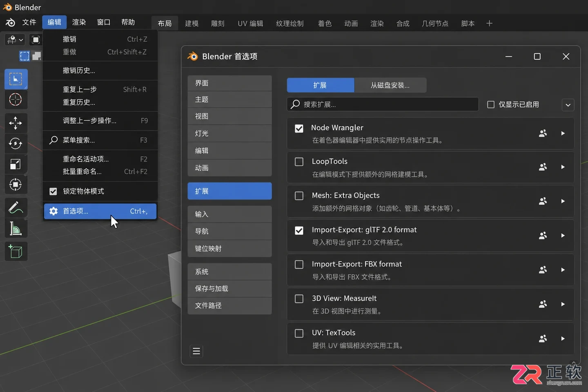Open 系统 preferences section
Screen dimensions: 588x392
229,272
